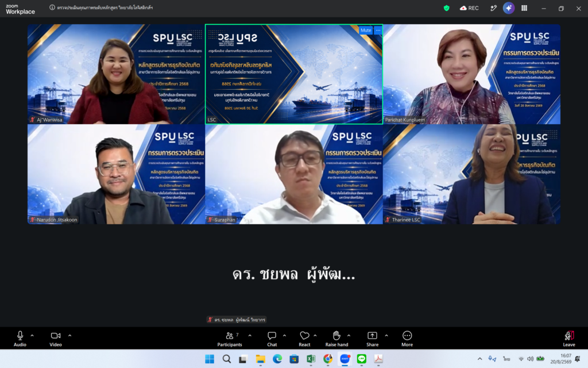The height and width of the screenshot is (368, 588).
Task: Open the AI Companion sparkle icon
Action: point(509,8)
